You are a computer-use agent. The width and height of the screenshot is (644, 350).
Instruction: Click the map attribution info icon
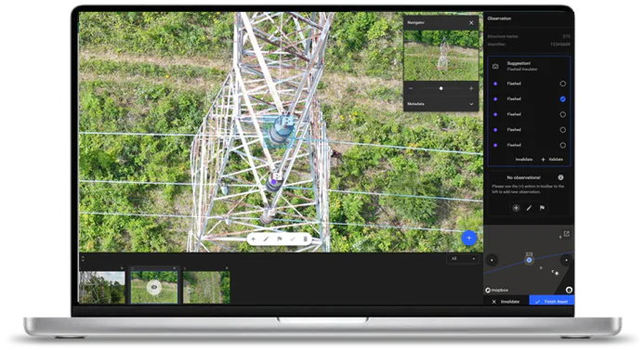click(x=569, y=290)
